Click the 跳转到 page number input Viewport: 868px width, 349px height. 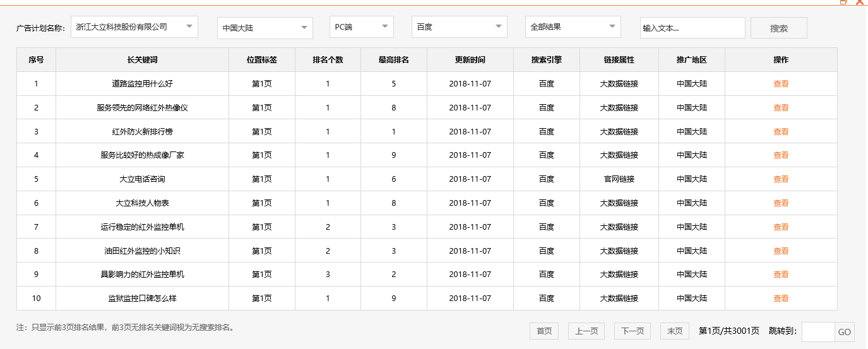[x=818, y=331]
